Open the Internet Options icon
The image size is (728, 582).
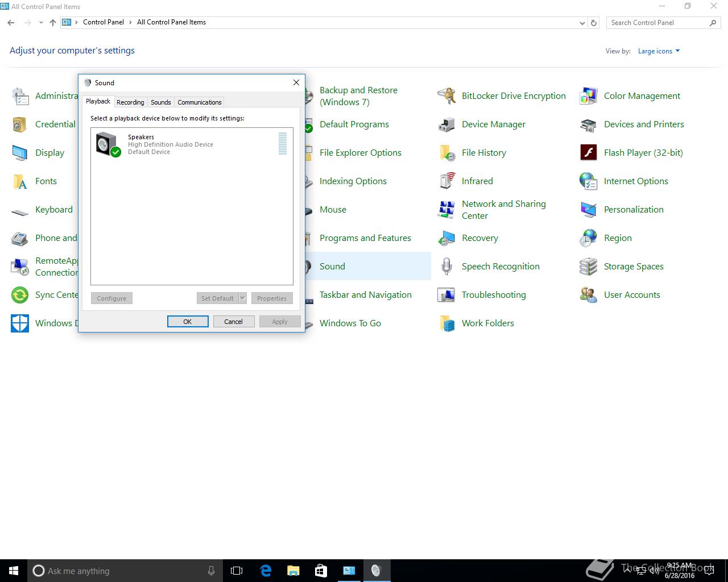pyautogui.click(x=589, y=181)
